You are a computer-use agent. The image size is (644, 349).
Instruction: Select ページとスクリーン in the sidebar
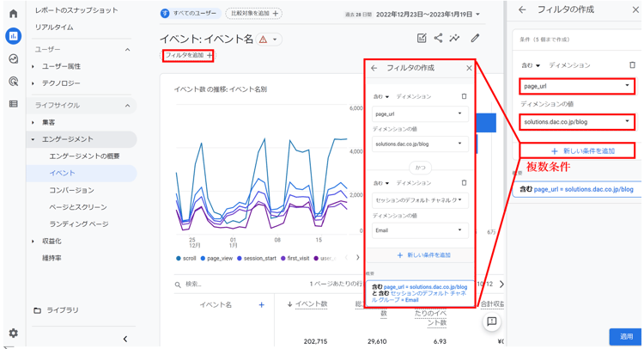(77, 207)
